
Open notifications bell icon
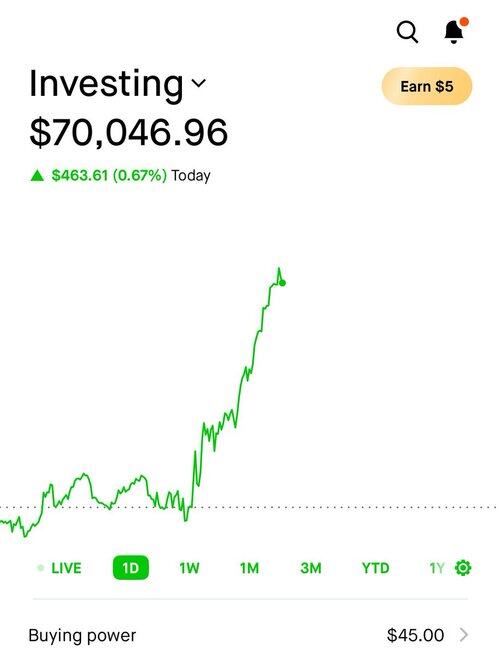click(x=454, y=32)
